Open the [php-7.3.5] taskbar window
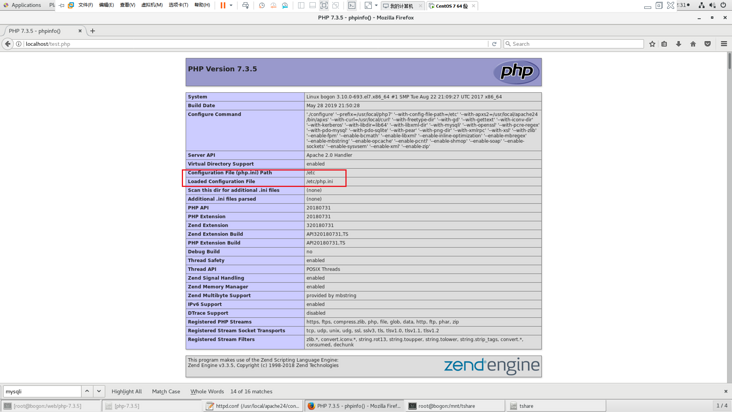 (153, 406)
